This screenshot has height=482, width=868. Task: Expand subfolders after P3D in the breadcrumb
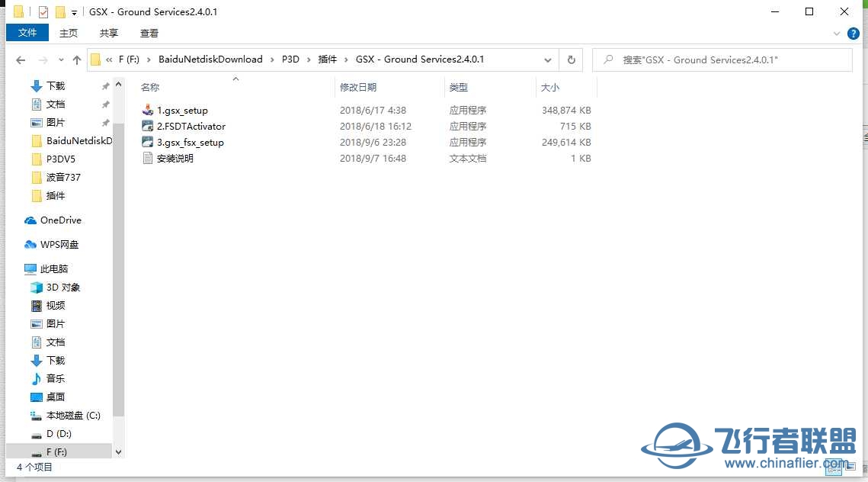click(309, 59)
